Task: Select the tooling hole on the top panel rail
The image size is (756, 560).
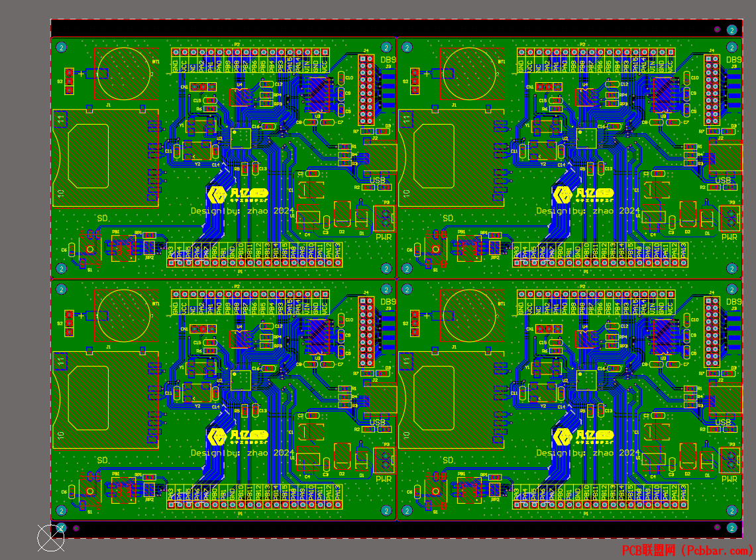Action: 732,30
